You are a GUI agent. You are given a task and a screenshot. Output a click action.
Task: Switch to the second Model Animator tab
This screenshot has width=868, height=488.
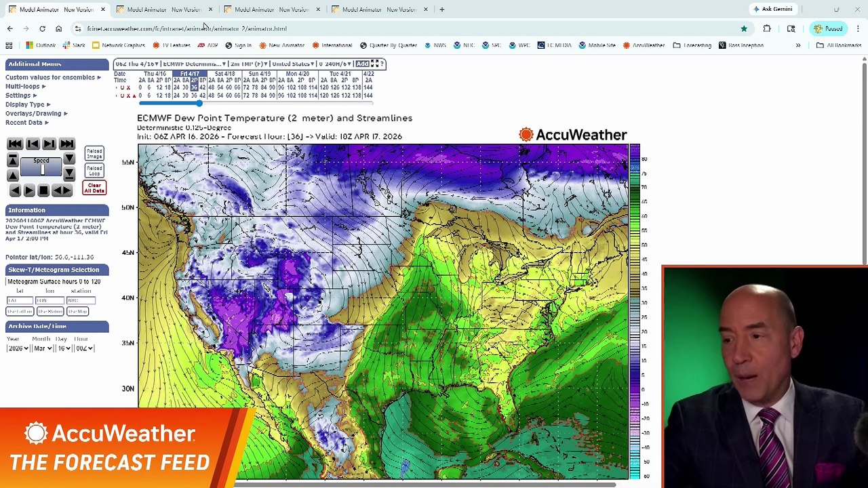[165, 9]
